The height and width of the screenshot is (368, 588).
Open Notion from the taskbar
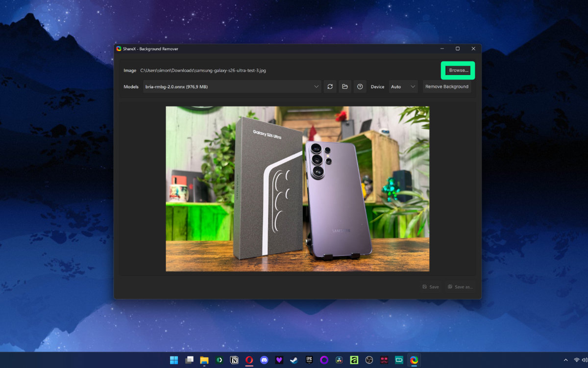pyautogui.click(x=234, y=360)
